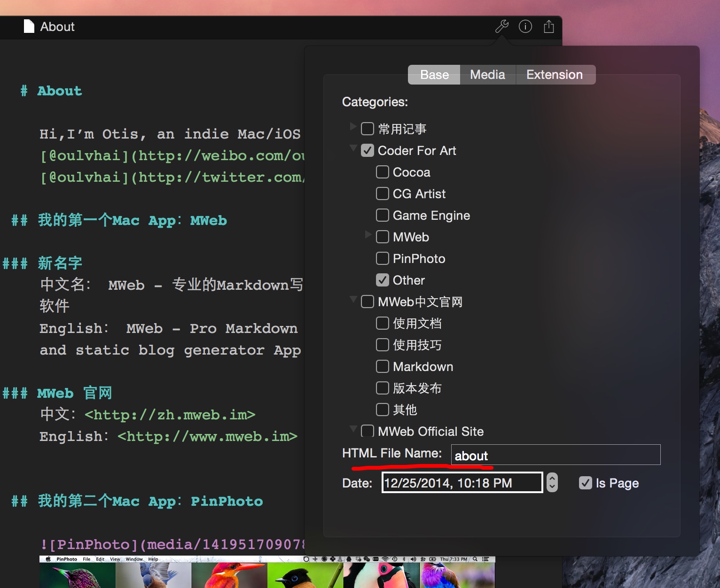
Task: Collapse the MWeb Official Site triangle
Action: click(353, 429)
